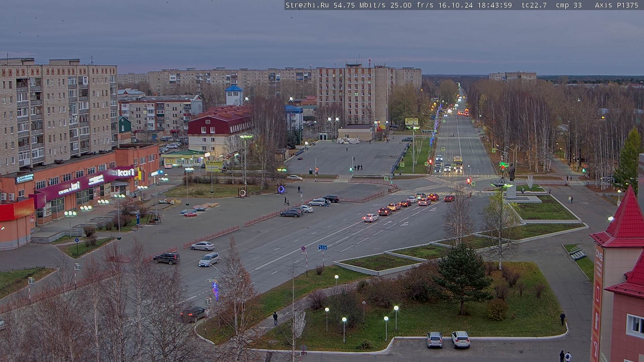
Task: Click the Strezhi.Ru label in overlay
Action: (307, 5)
